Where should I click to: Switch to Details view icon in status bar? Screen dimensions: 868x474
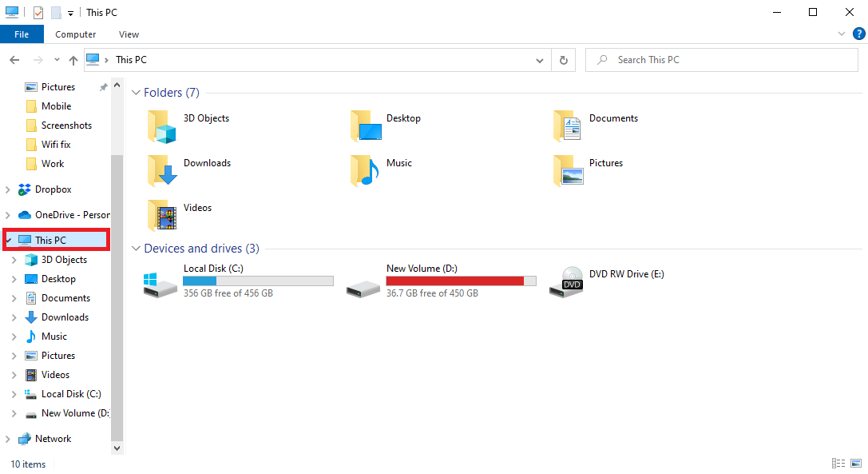point(838,464)
